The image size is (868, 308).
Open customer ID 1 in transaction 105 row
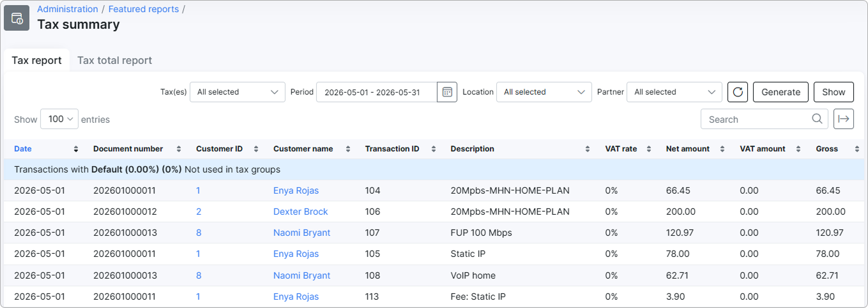point(198,254)
